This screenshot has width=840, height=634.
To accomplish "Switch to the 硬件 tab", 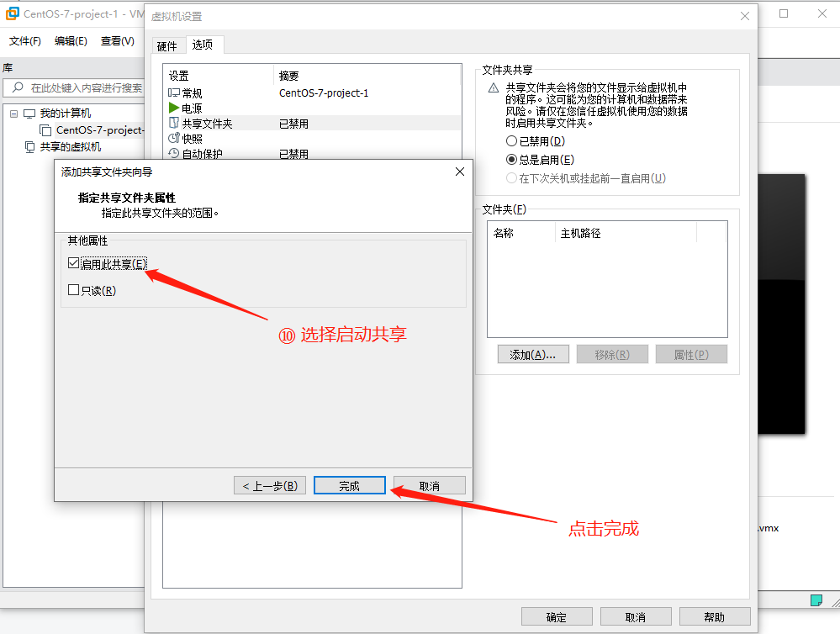I will 168,46.
